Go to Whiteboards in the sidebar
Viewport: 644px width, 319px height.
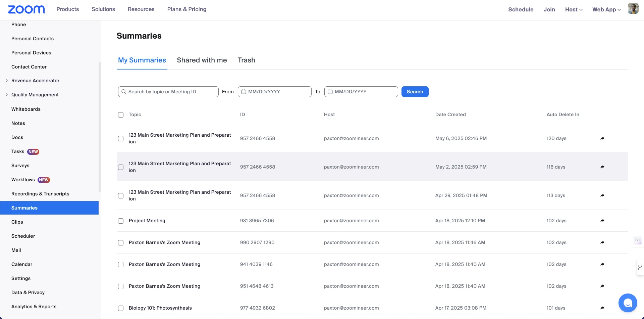(26, 109)
